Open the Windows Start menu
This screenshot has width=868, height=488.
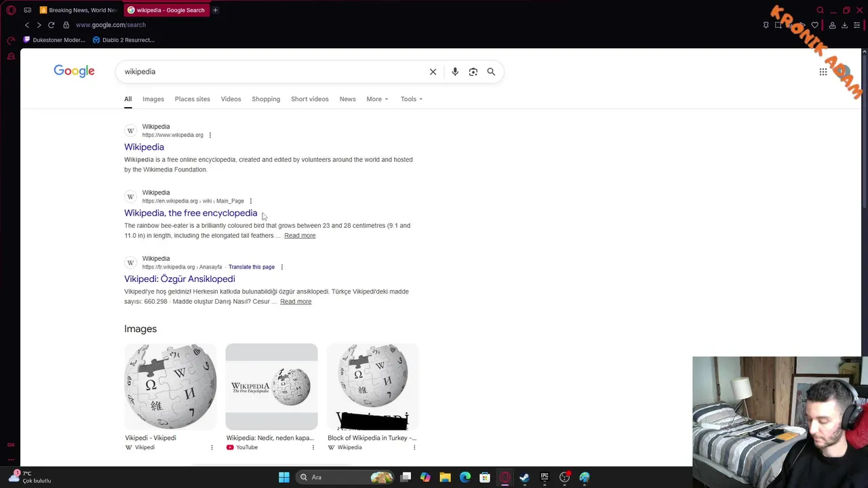point(284,477)
